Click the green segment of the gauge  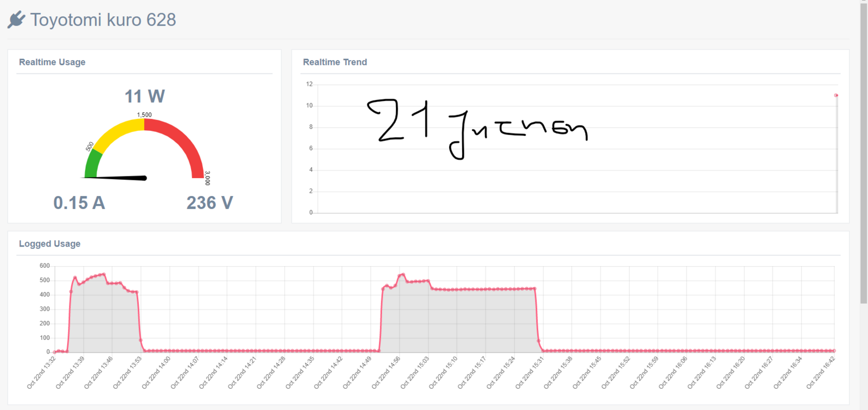pyautogui.click(x=93, y=164)
